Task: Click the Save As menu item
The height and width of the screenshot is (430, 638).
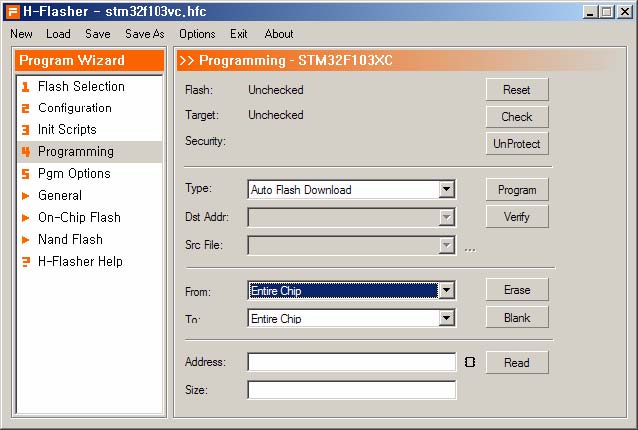Action: (x=144, y=34)
